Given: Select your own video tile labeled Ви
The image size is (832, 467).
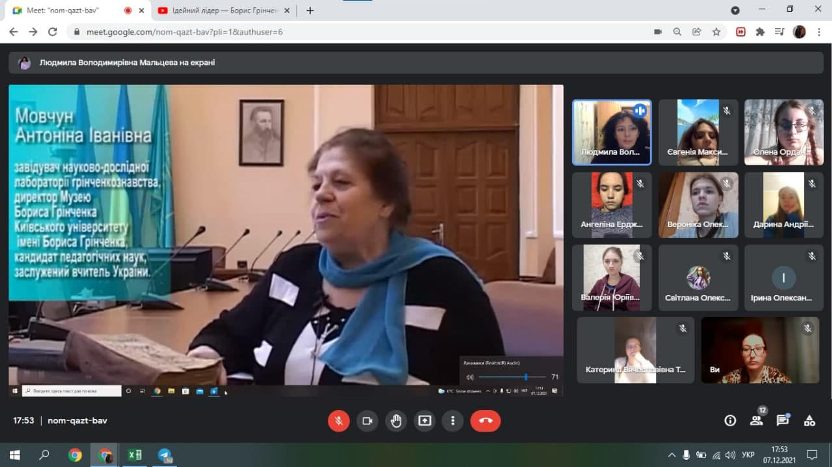Looking at the screenshot, I should tap(760, 350).
